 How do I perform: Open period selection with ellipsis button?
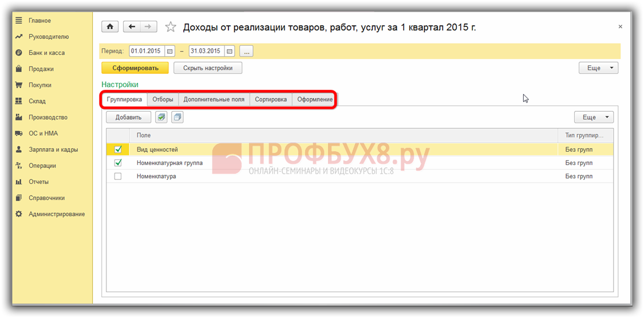click(x=246, y=52)
